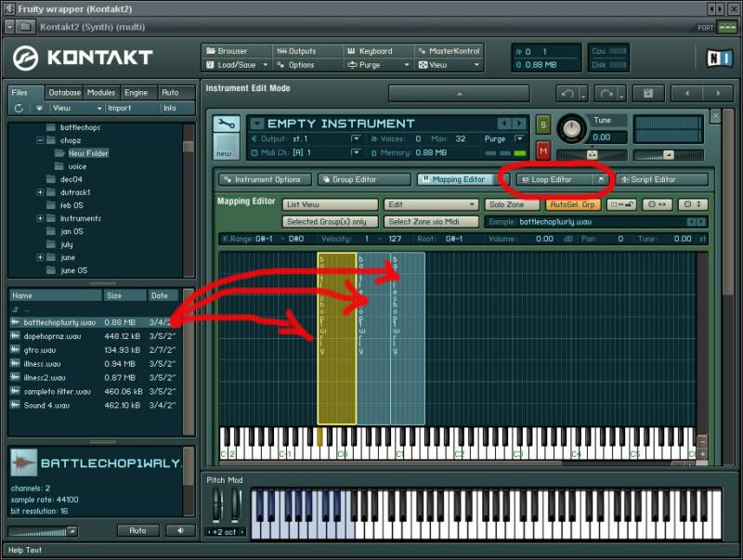Toggle the AutoSel. Grp button
The height and width of the screenshot is (560, 743).
573,204
